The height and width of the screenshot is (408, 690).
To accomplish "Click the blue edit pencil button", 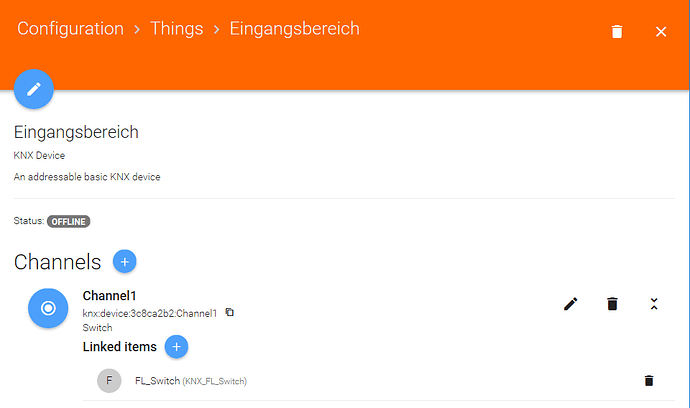I will (33, 89).
